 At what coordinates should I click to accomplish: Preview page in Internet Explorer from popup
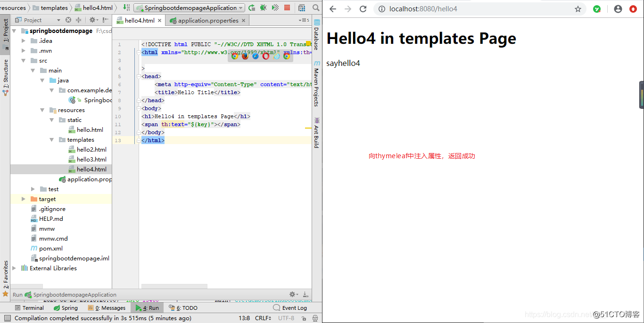[276, 56]
